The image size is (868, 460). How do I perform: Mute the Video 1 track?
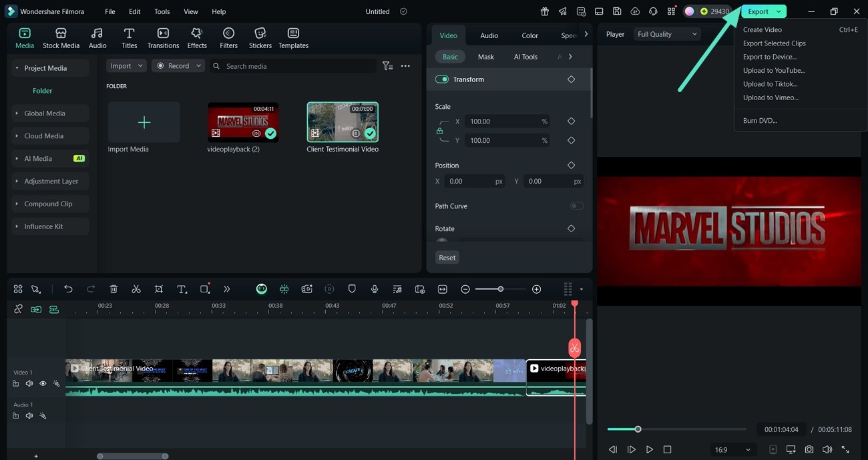29,384
